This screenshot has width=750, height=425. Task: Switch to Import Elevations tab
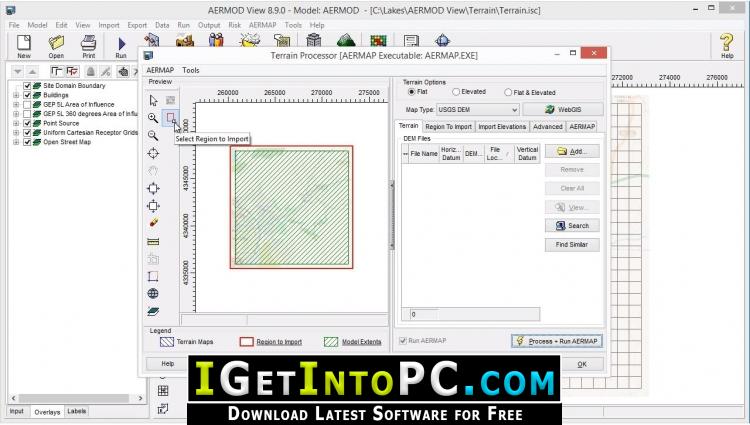point(502,127)
